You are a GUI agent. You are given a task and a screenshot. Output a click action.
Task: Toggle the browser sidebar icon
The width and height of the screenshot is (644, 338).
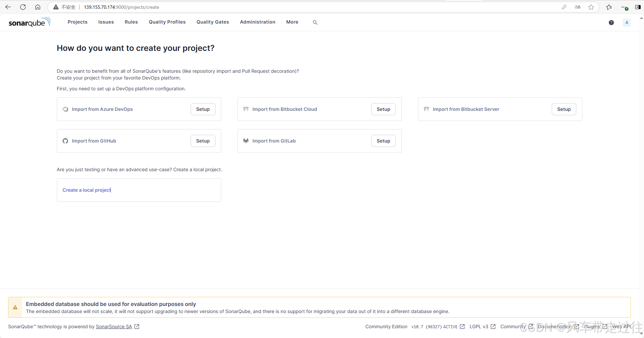(638, 7)
